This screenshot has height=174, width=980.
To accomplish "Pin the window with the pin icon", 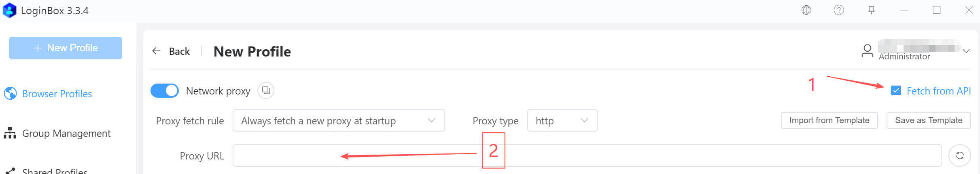I will tap(872, 10).
